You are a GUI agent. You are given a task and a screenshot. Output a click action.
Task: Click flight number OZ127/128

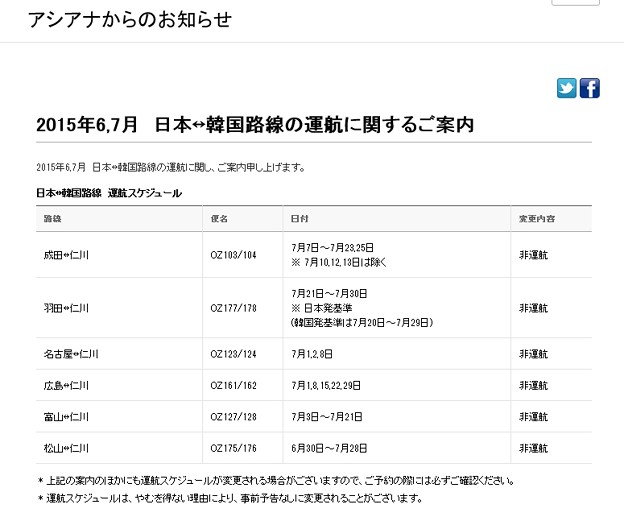(234, 417)
